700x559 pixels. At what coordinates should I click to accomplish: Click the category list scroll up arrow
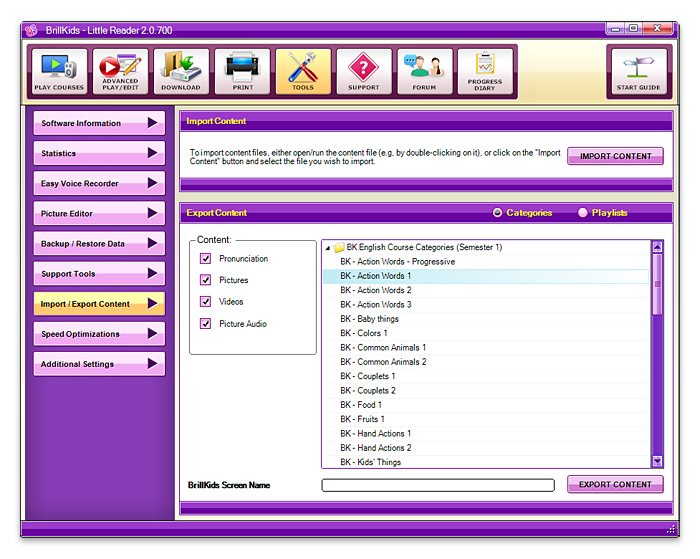click(x=657, y=246)
